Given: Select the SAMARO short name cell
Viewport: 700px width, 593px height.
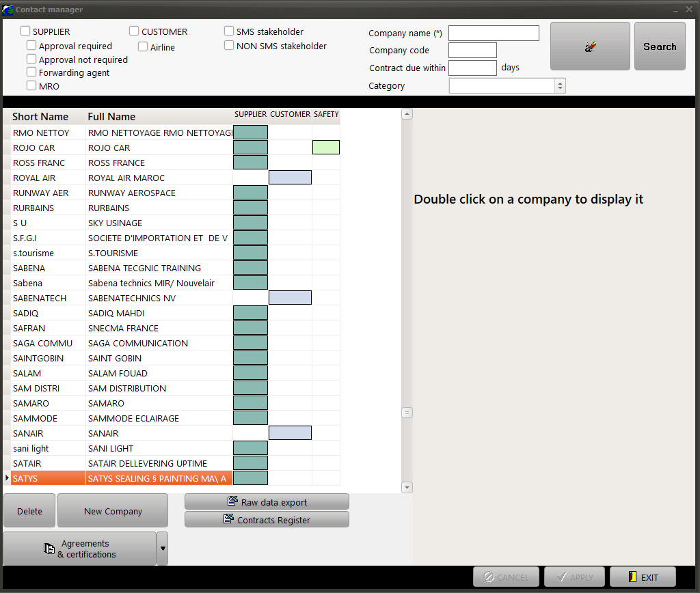Looking at the screenshot, I should tap(49, 403).
